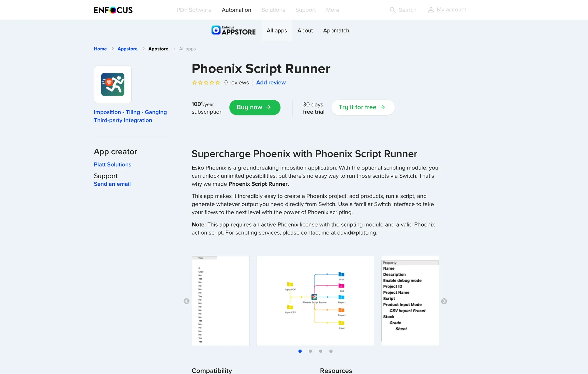Select the third carousel dot
The height and width of the screenshot is (374, 588).
click(x=320, y=351)
